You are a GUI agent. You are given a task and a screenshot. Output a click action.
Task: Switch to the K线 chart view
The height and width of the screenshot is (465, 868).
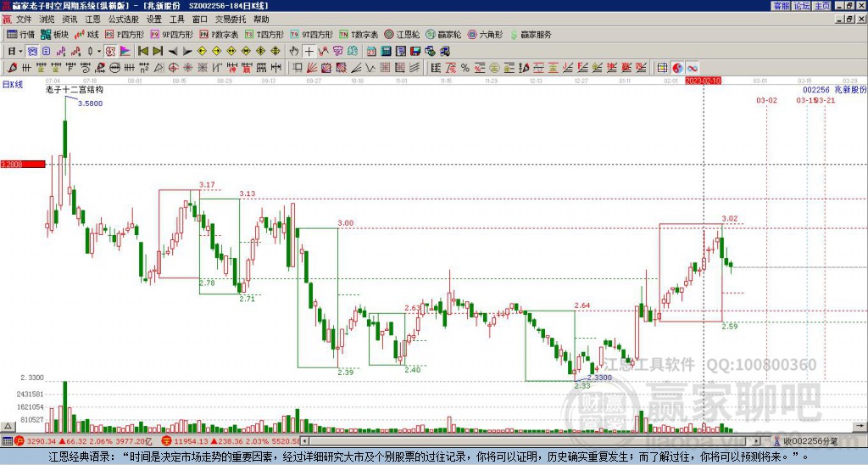click(x=86, y=34)
